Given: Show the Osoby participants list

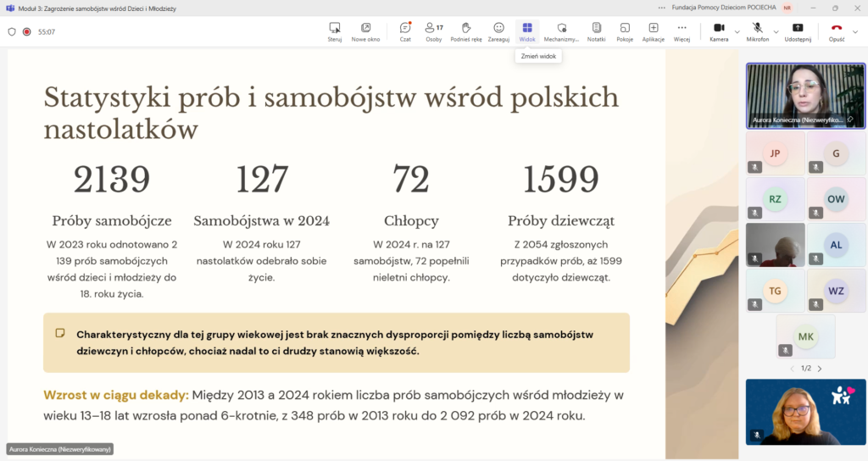Looking at the screenshot, I should coord(433,31).
